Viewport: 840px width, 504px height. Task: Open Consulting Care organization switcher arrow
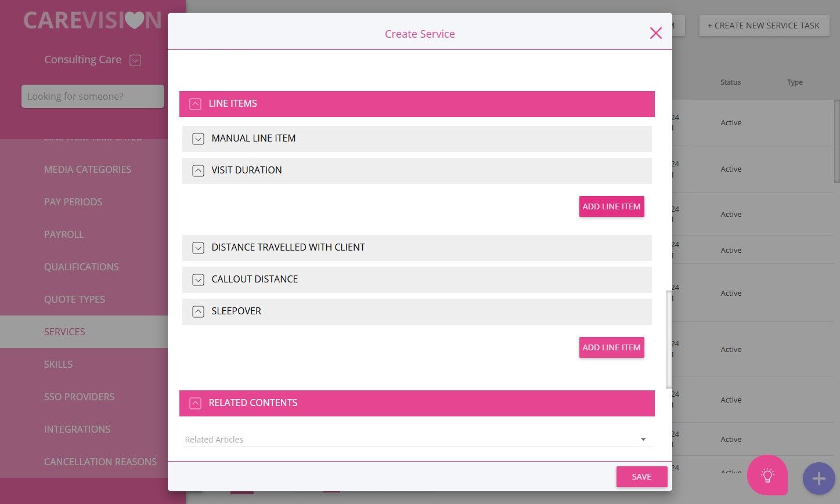pos(135,60)
